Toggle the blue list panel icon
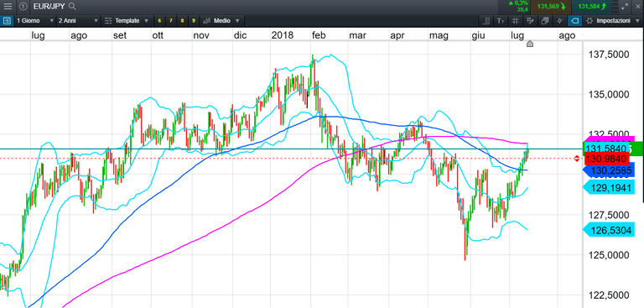Image resolution: width=644 pixels, height=308 pixels. point(7,20)
